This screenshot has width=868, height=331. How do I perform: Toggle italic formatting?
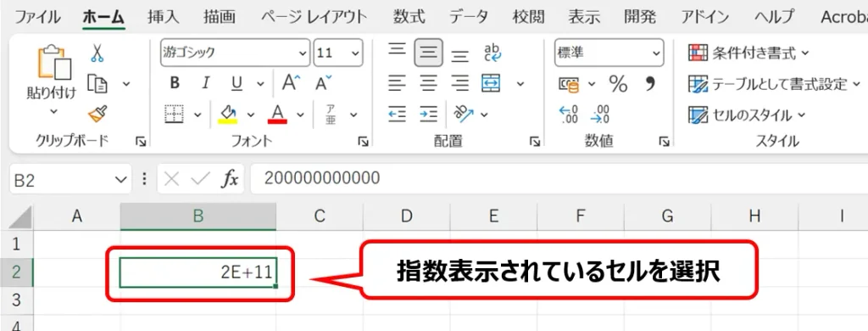[x=206, y=83]
